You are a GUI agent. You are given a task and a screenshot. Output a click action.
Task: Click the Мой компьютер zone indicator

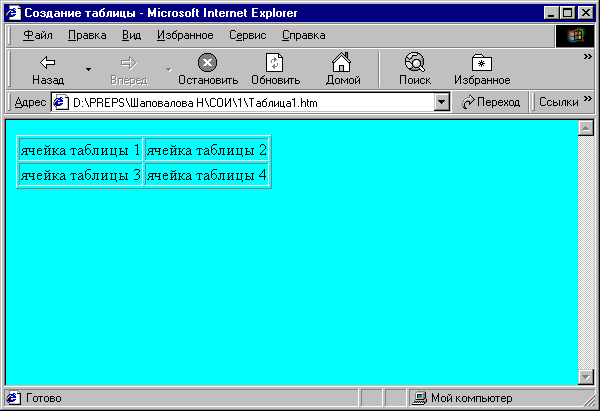(463, 398)
